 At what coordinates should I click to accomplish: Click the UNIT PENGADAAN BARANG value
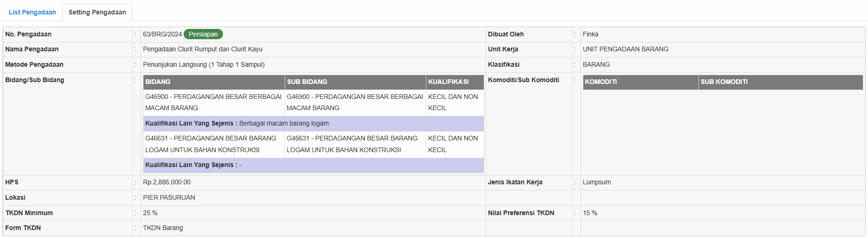625,49
